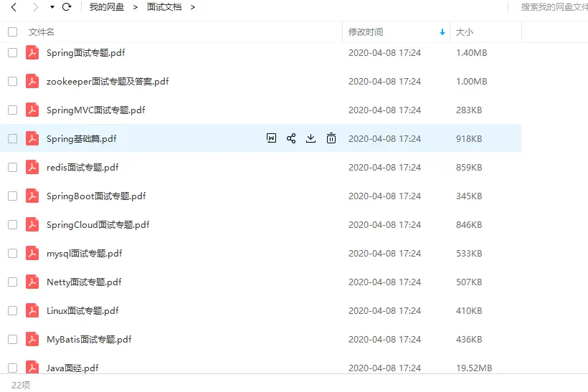Image resolution: width=588 pixels, height=392 pixels.
Task: Delete Spring基础篇.pdf with trash icon
Action: click(331, 138)
